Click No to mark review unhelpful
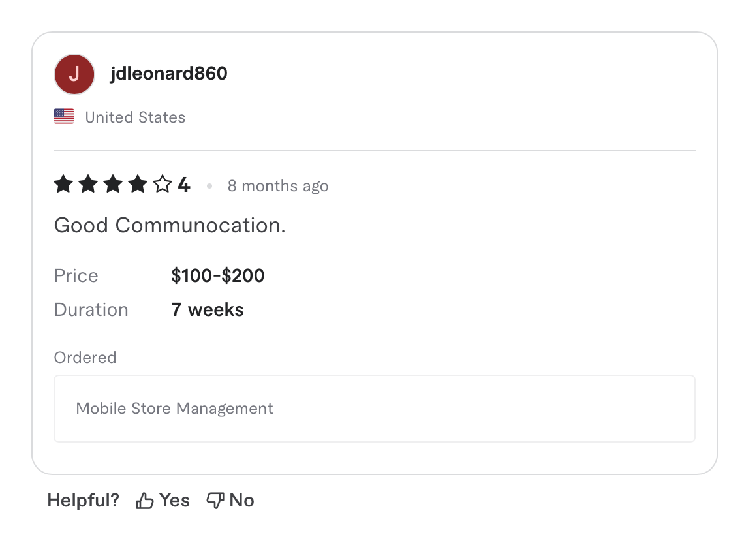This screenshot has width=744, height=560. tap(241, 500)
